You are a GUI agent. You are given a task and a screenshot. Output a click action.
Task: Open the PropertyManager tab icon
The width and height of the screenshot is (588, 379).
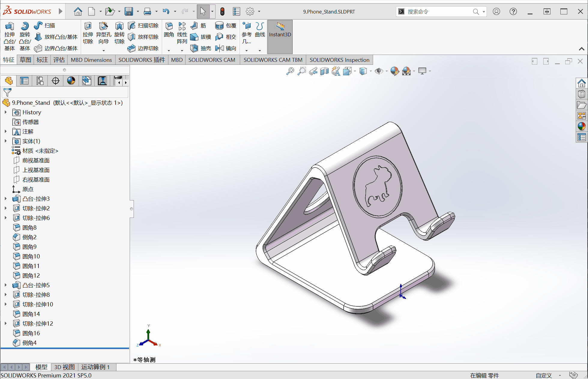pyautogui.click(x=24, y=81)
